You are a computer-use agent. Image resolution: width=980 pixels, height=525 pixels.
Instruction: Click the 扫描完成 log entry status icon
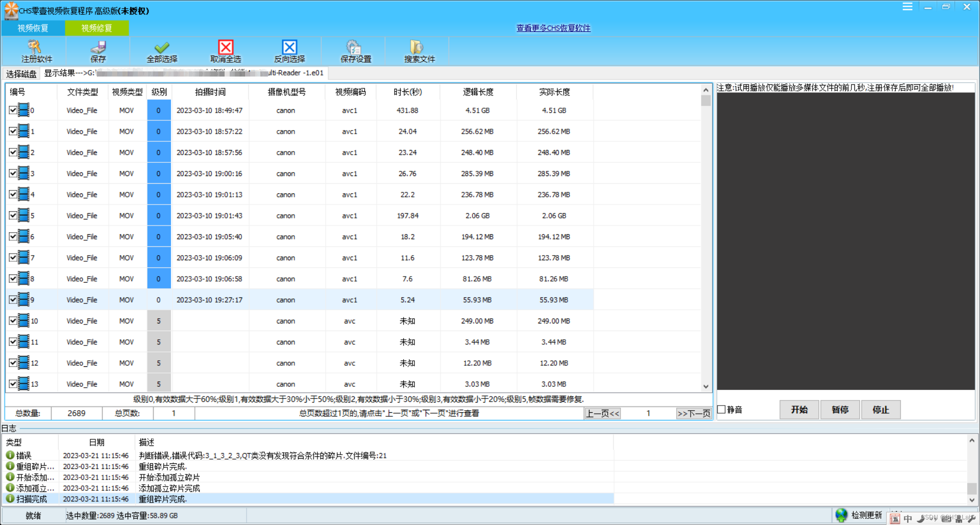[10, 498]
